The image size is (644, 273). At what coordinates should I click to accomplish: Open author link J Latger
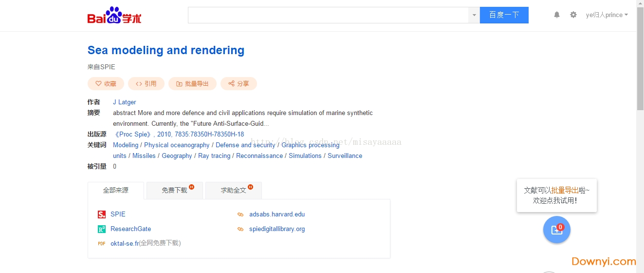point(124,102)
